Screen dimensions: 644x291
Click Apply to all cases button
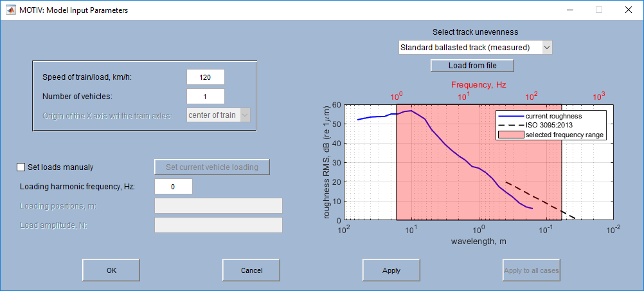(x=531, y=270)
